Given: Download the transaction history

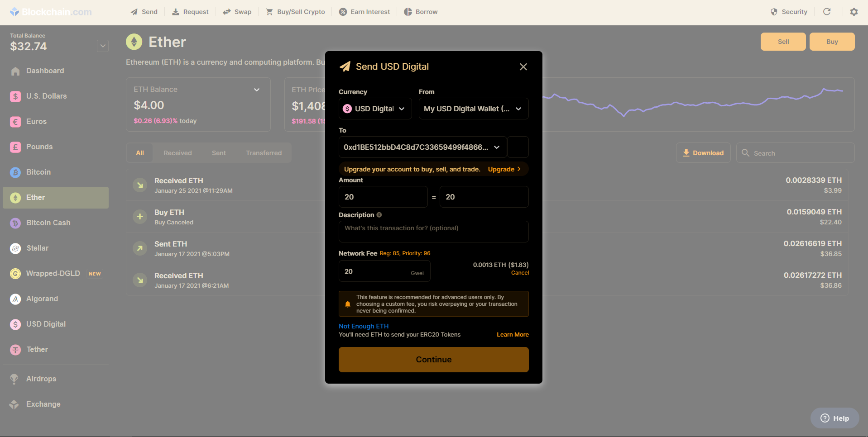Looking at the screenshot, I should pos(703,153).
